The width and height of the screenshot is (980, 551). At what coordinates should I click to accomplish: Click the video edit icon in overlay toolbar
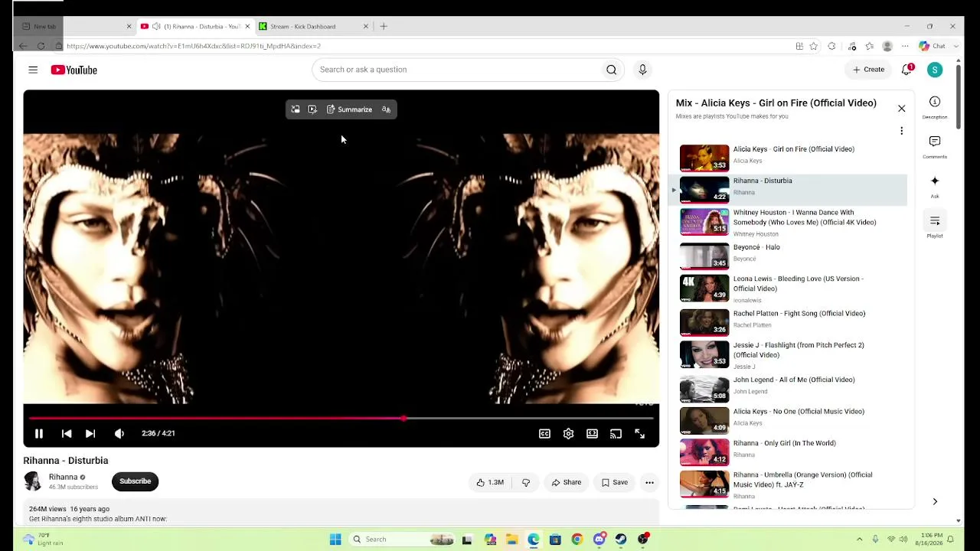(312, 109)
